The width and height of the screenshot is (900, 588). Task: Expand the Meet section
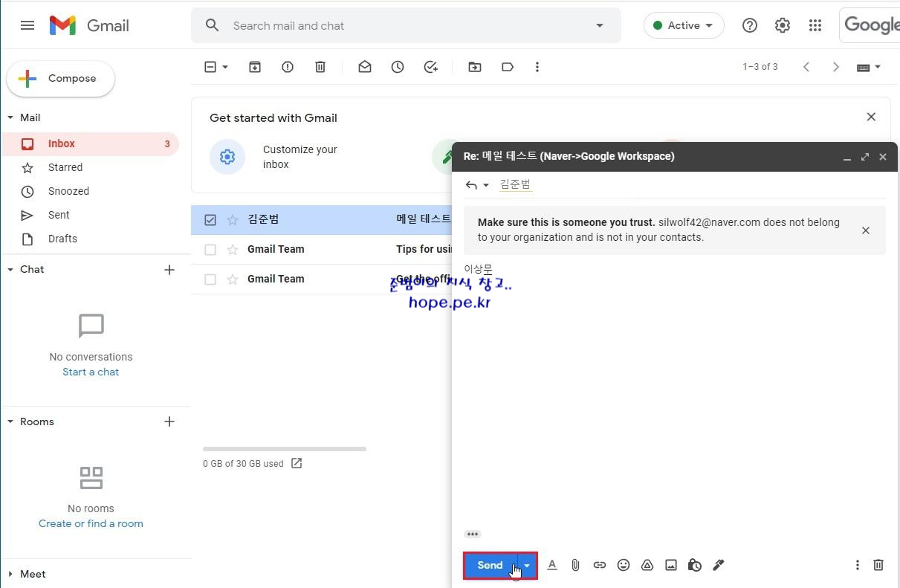[10, 574]
